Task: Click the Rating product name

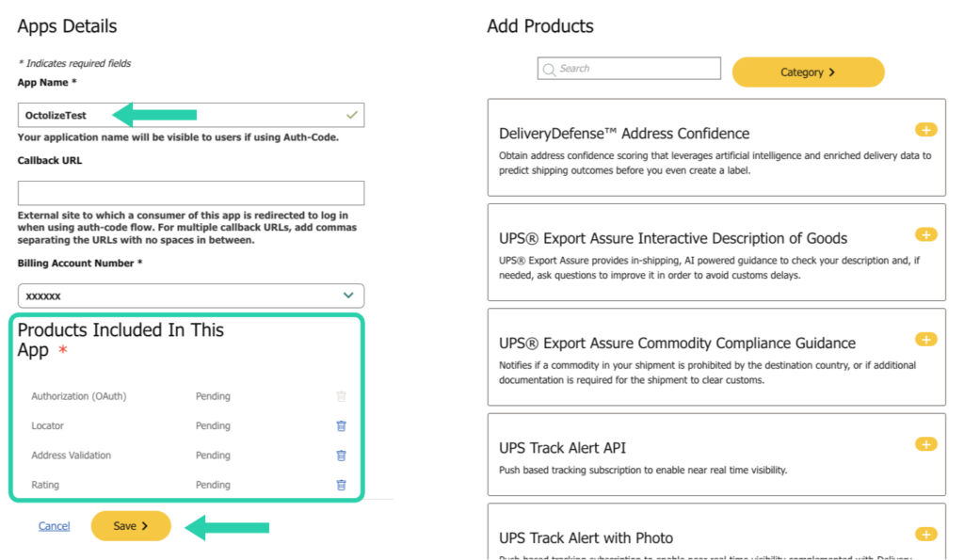Action: tap(45, 485)
